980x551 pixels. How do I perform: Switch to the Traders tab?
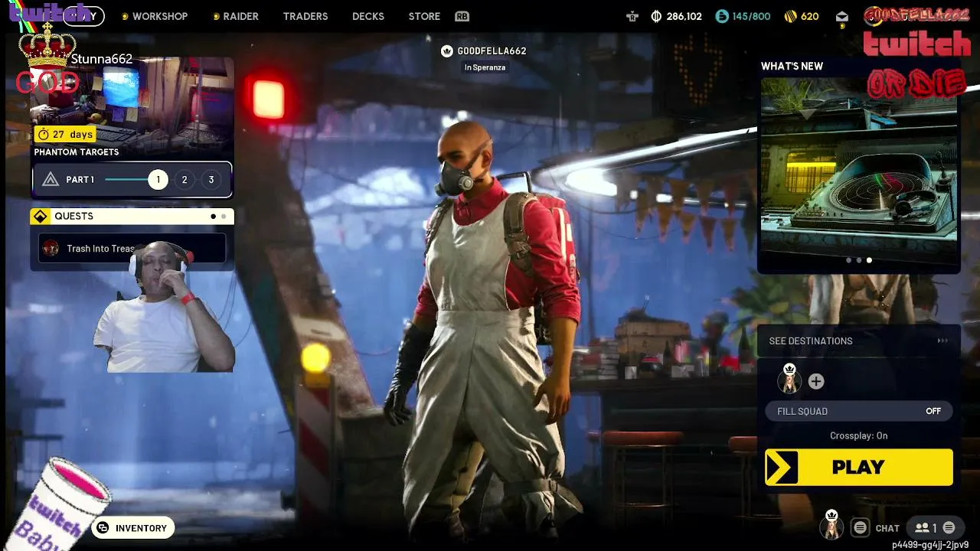[305, 16]
